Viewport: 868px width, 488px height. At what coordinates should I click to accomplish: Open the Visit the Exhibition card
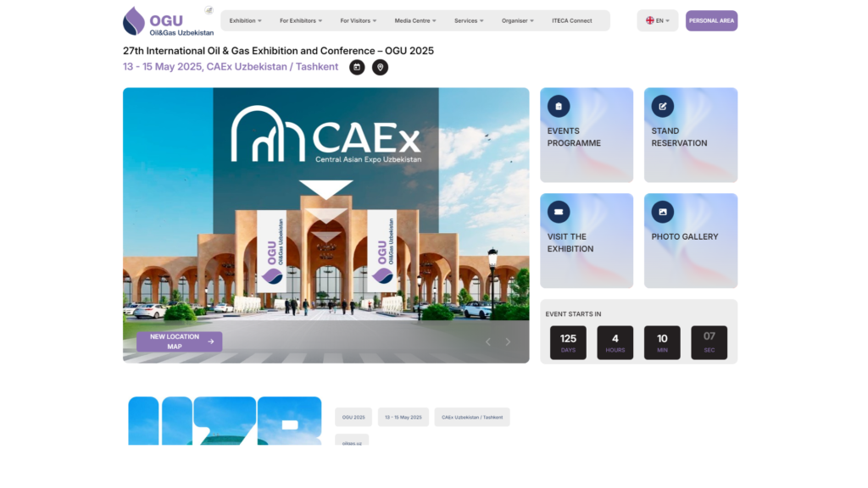click(587, 241)
